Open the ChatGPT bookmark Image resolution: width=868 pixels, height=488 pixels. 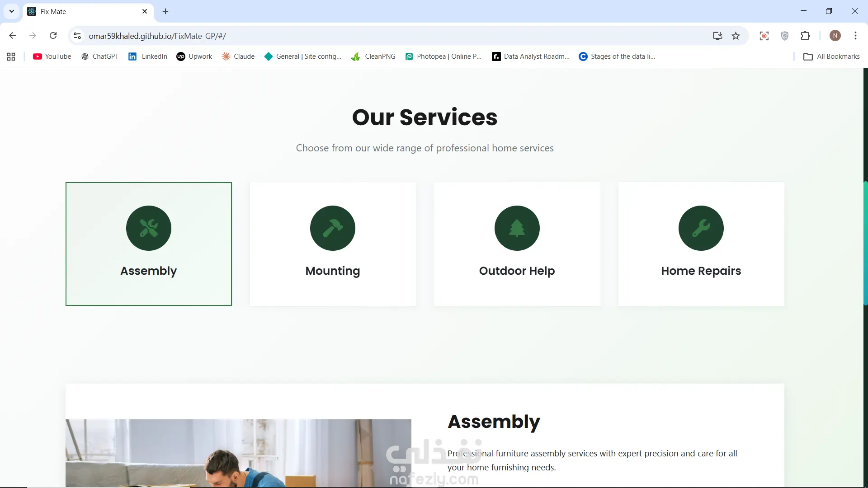[x=100, y=56]
